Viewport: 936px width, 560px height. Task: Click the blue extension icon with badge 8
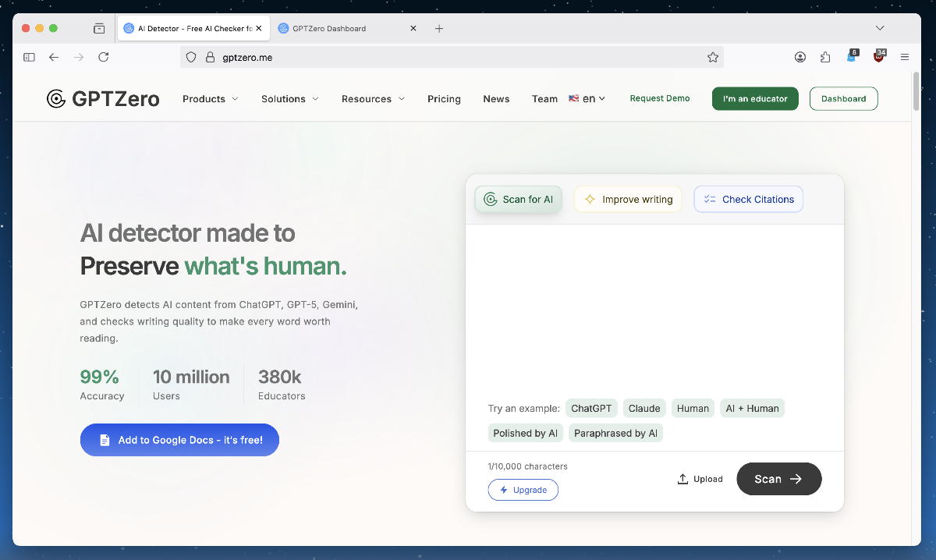(852, 56)
